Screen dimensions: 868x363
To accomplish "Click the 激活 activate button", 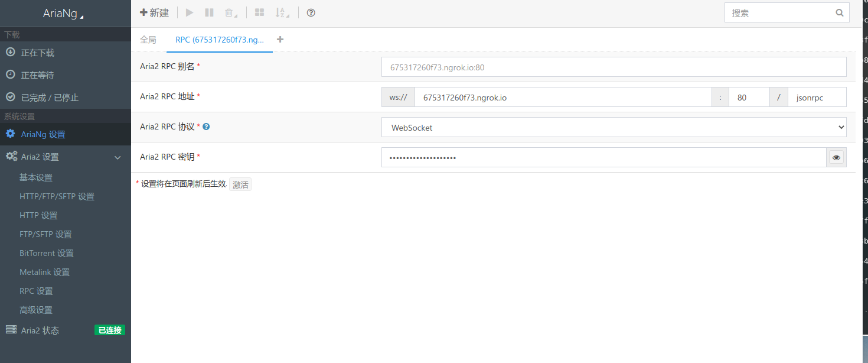I will coord(240,184).
